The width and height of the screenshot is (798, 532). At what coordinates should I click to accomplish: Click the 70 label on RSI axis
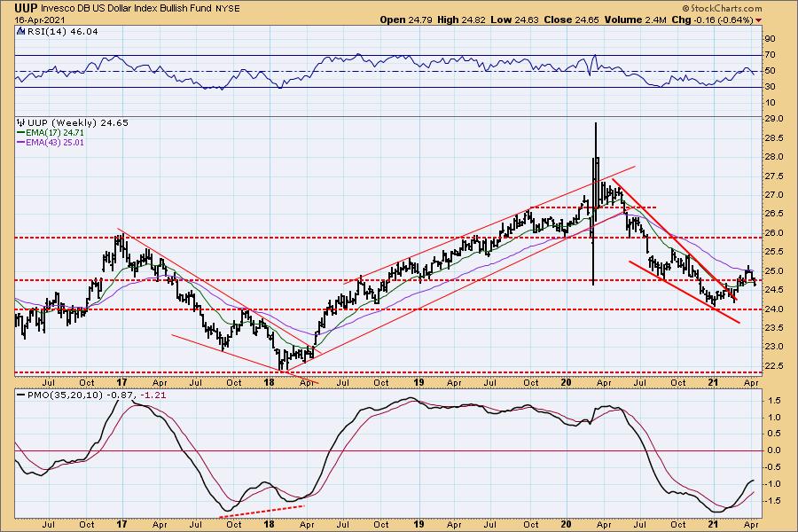(x=770, y=55)
